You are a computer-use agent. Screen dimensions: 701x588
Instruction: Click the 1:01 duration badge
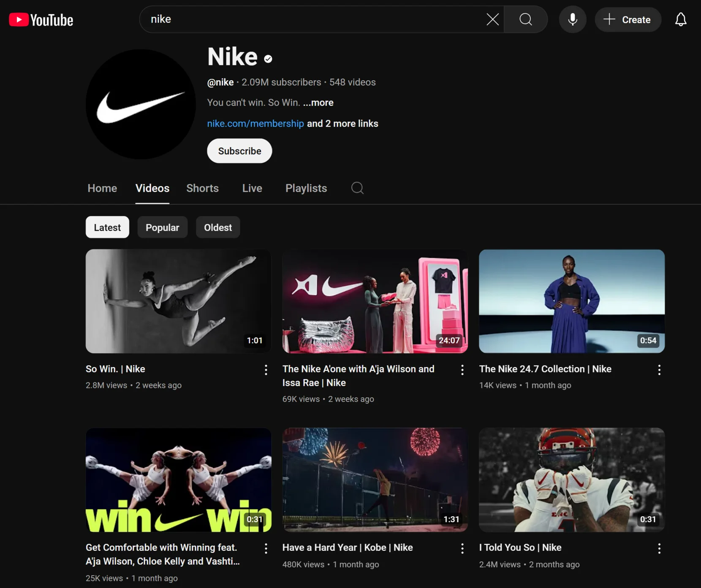255,341
